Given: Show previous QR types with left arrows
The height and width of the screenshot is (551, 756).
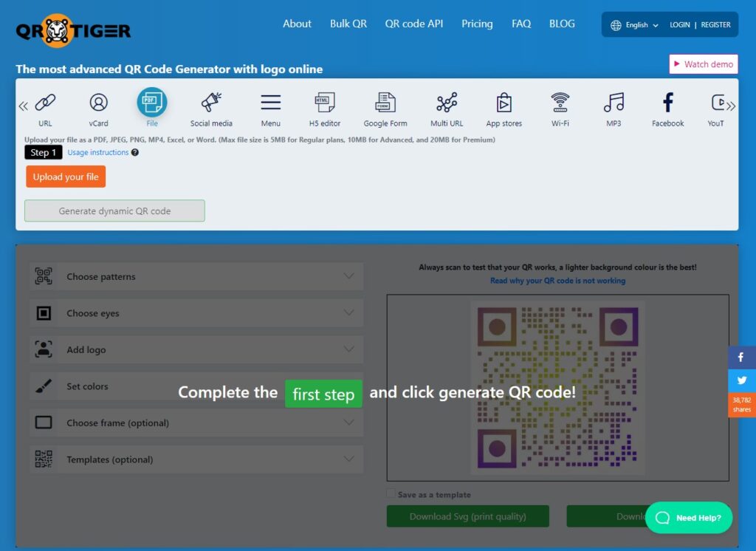Looking at the screenshot, I should [23, 106].
